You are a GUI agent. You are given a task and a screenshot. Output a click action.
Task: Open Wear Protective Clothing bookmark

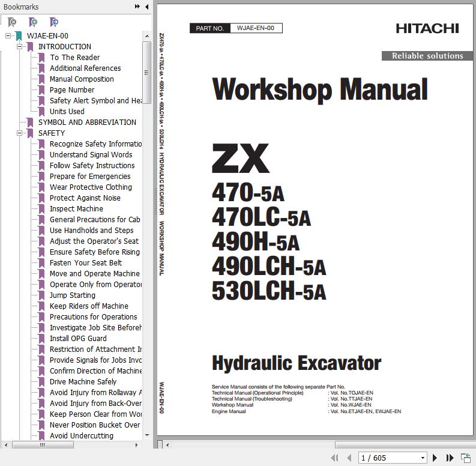[91, 187]
